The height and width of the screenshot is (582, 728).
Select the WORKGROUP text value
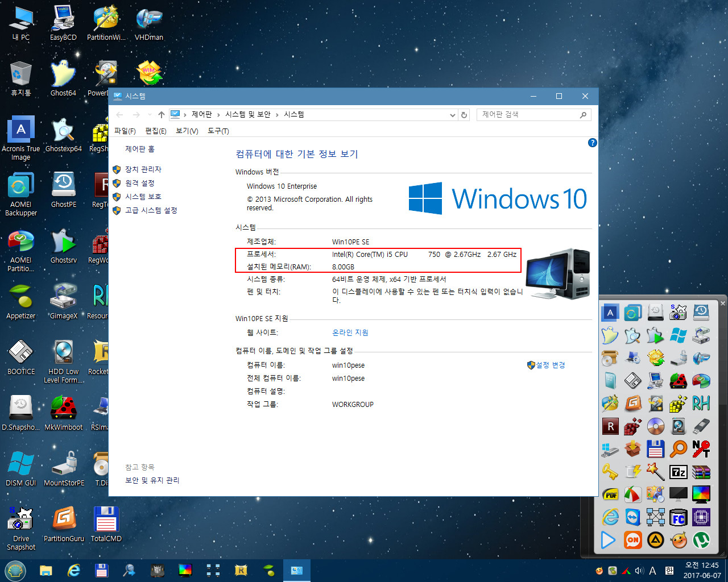tap(353, 405)
